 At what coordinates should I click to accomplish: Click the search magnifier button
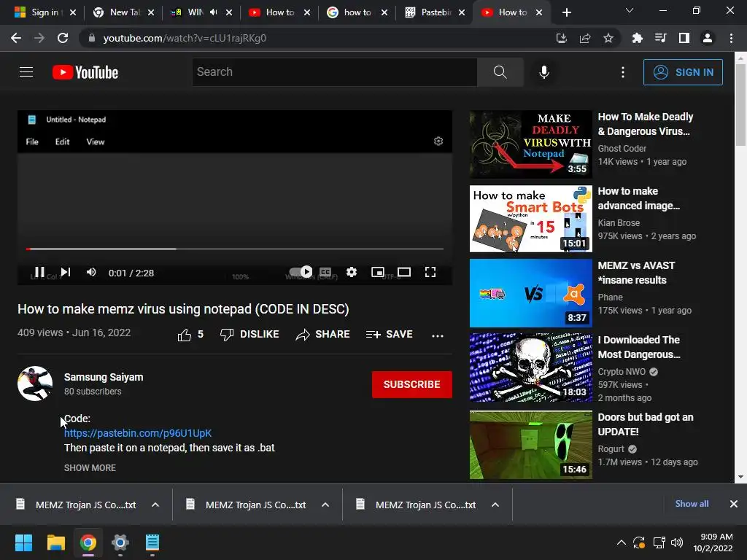(x=500, y=72)
